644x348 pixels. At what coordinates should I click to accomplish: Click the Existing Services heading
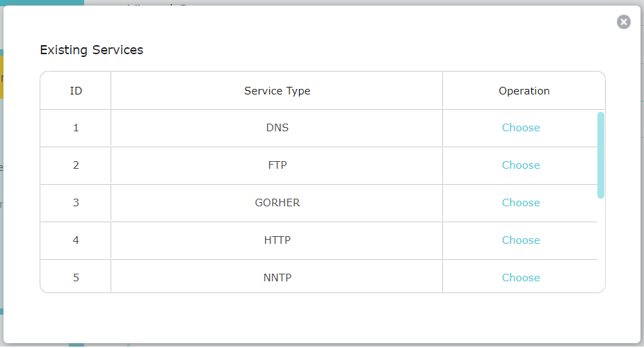click(92, 50)
